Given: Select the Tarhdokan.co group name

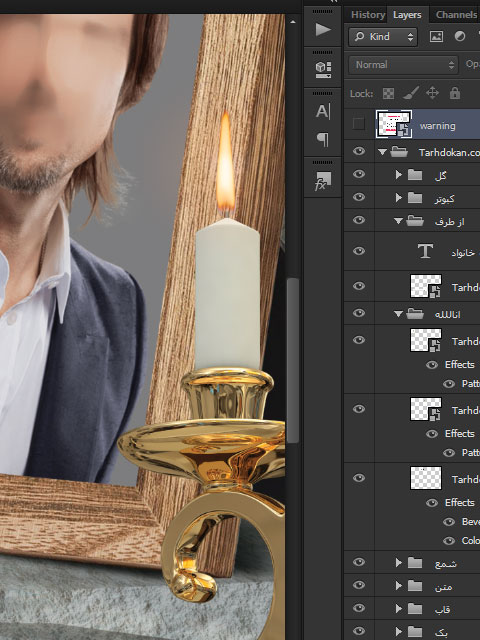Looking at the screenshot, I should tap(449, 152).
